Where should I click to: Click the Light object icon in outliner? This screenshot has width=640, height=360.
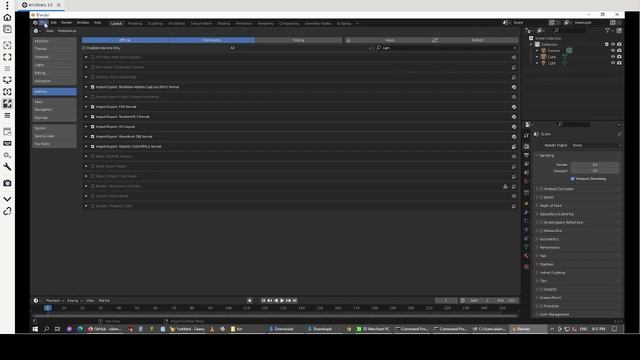click(x=543, y=63)
